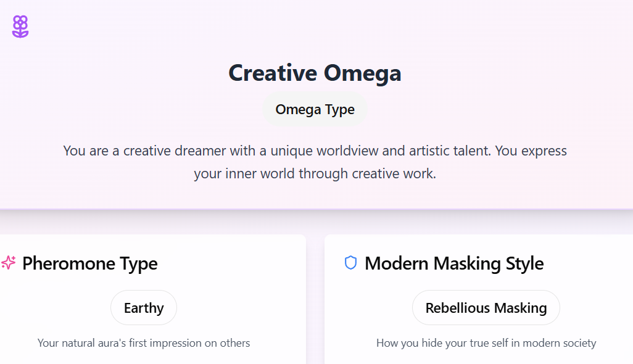Click the word "Type" in the Omega badge

[340, 110]
